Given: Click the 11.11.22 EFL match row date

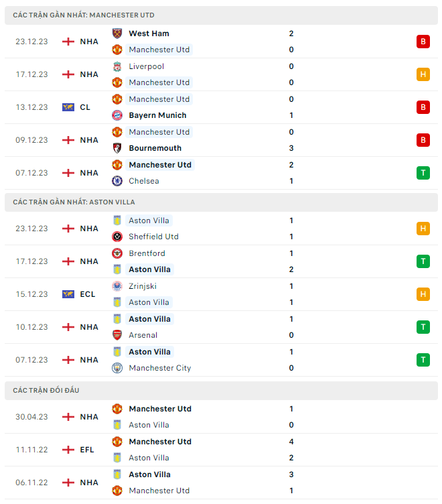Looking at the screenshot, I should (31, 450).
